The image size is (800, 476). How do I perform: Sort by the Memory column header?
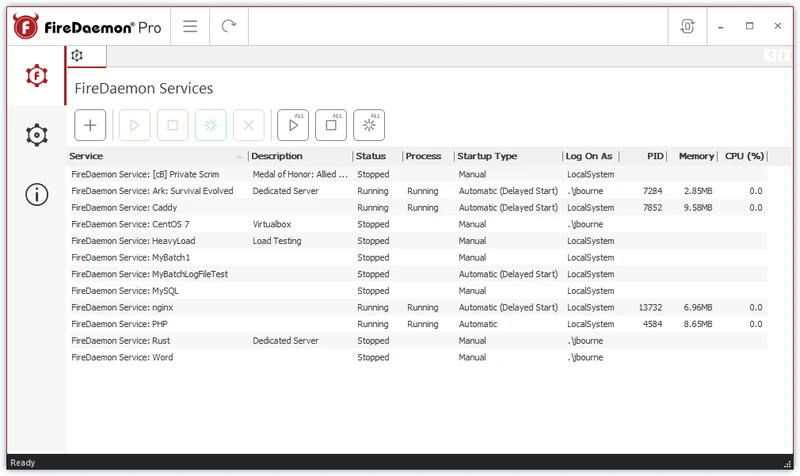tap(693, 156)
